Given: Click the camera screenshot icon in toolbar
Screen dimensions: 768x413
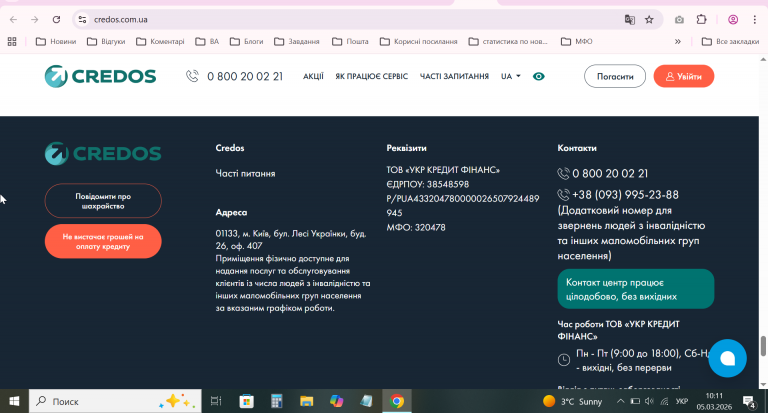Looking at the screenshot, I should tap(679, 20).
